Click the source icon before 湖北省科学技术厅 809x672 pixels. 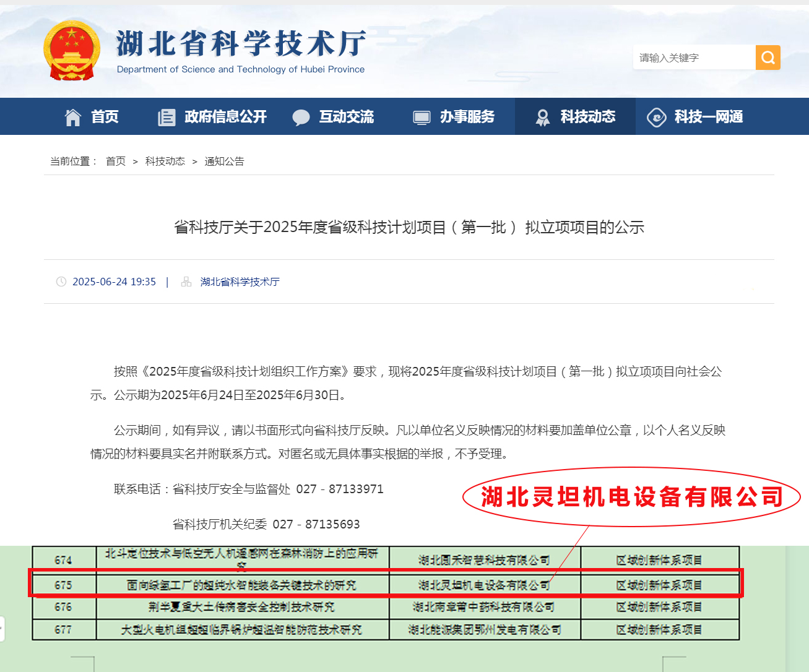click(x=186, y=282)
